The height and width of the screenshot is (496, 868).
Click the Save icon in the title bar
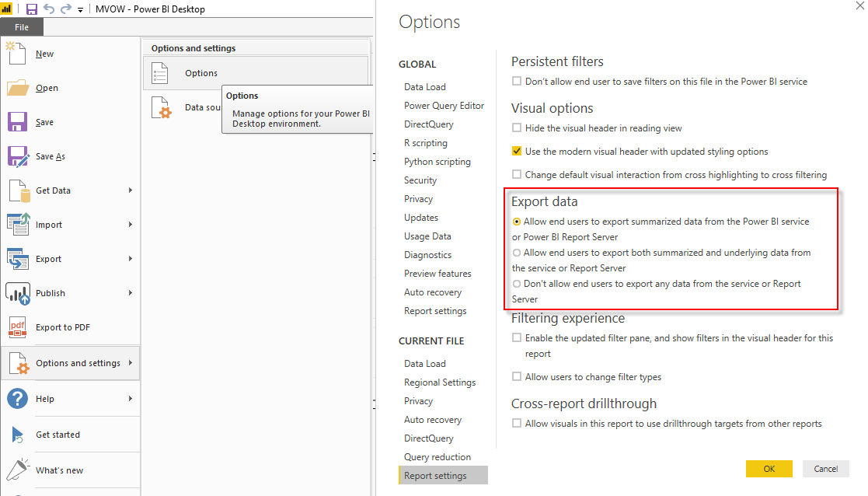click(x=32, y=9)
